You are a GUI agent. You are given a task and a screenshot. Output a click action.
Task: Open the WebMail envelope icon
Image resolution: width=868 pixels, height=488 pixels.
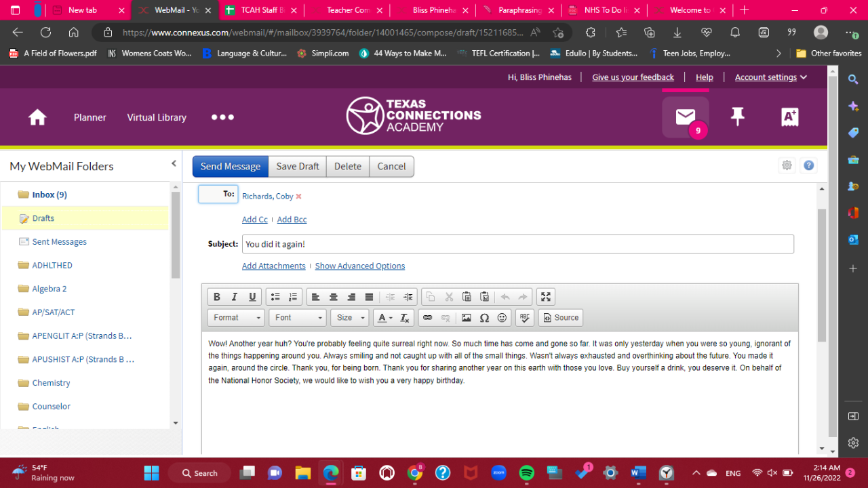tap(686, 117)
